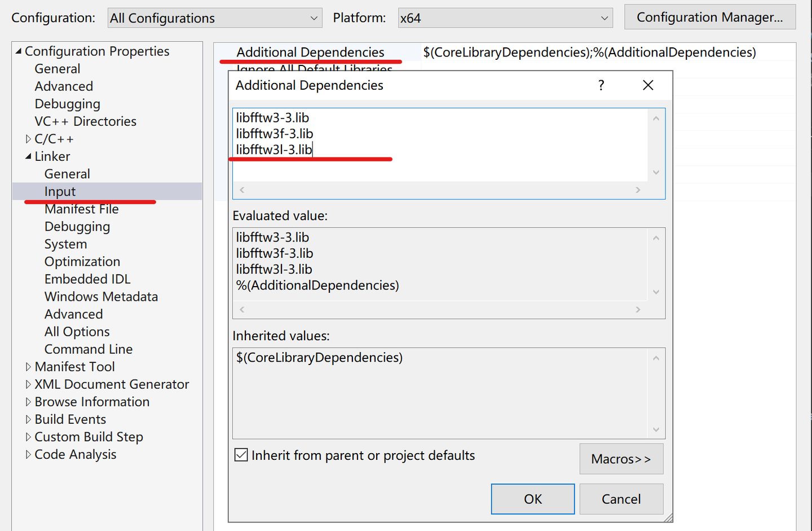Click the Evaluated value down scroll arrow

(656, 292)
